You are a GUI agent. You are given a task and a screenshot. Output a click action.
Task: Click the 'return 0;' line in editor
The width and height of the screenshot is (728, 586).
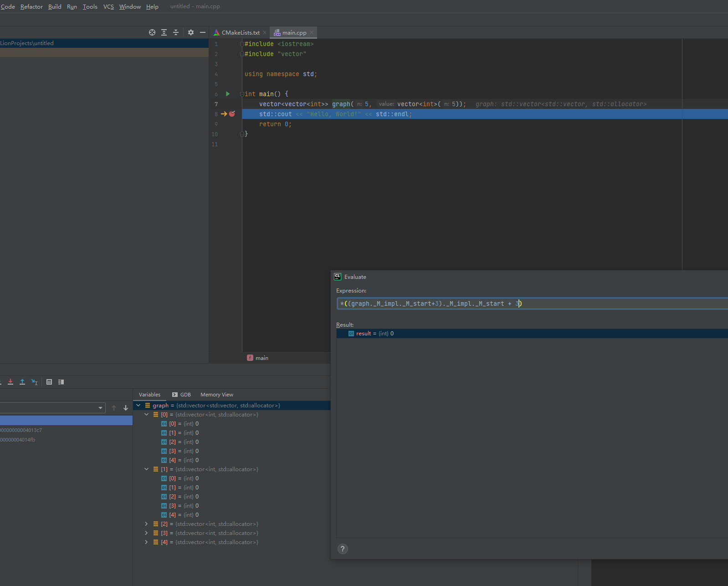click(275, 124)
